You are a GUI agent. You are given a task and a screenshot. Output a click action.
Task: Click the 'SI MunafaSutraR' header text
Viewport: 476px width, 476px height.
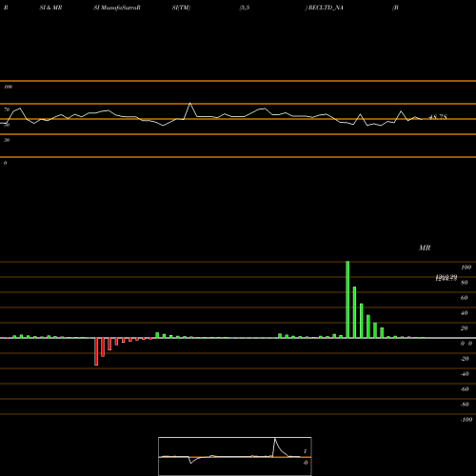click(x=117, y=8)
